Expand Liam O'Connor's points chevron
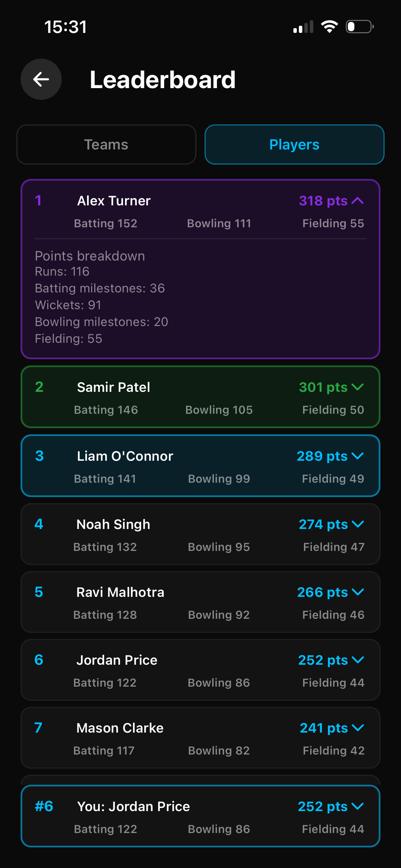This screenshot has width=401, height=868. coord(357,456)
